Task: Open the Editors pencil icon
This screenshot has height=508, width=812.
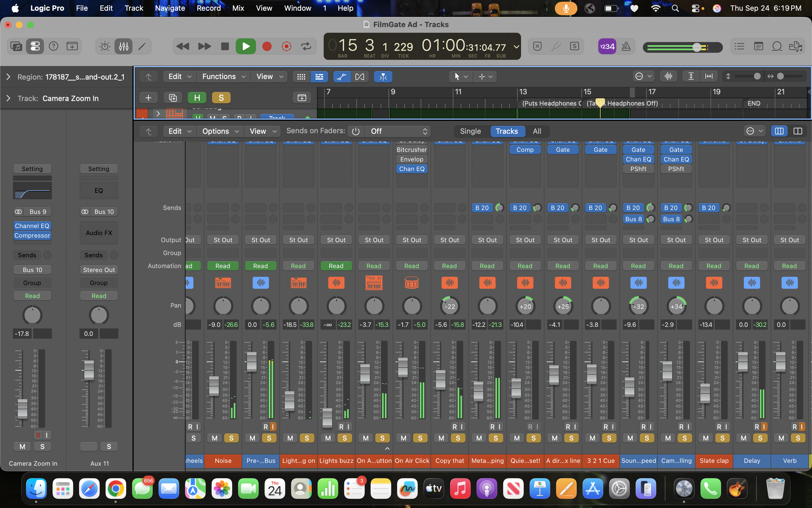Action: (142, 46)
